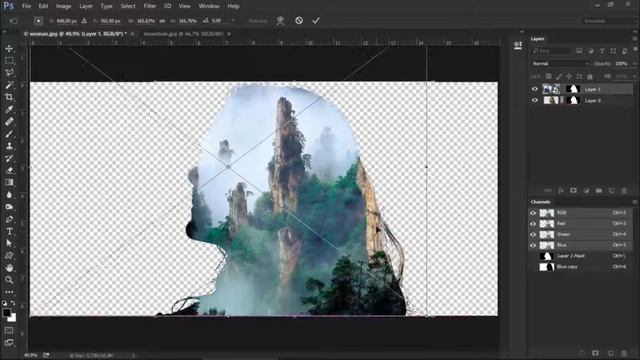Select the Path Selection tool
The height and width of the screenshot is (360, 640).
click(9, 243)
